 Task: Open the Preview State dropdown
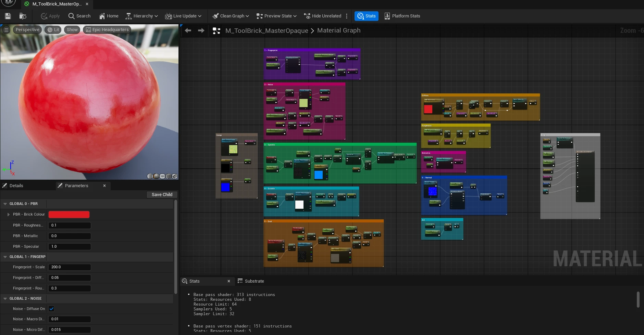tap(276, 16)
